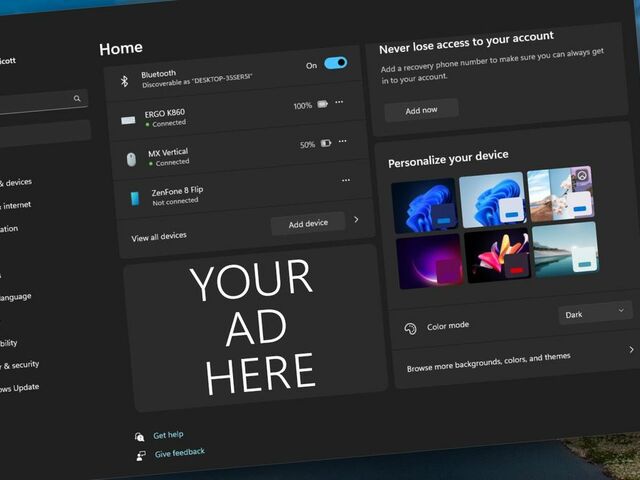Screen dimensions: 640x480
Task: Open the Network & internet sidebar item
Action: (16, 205)
